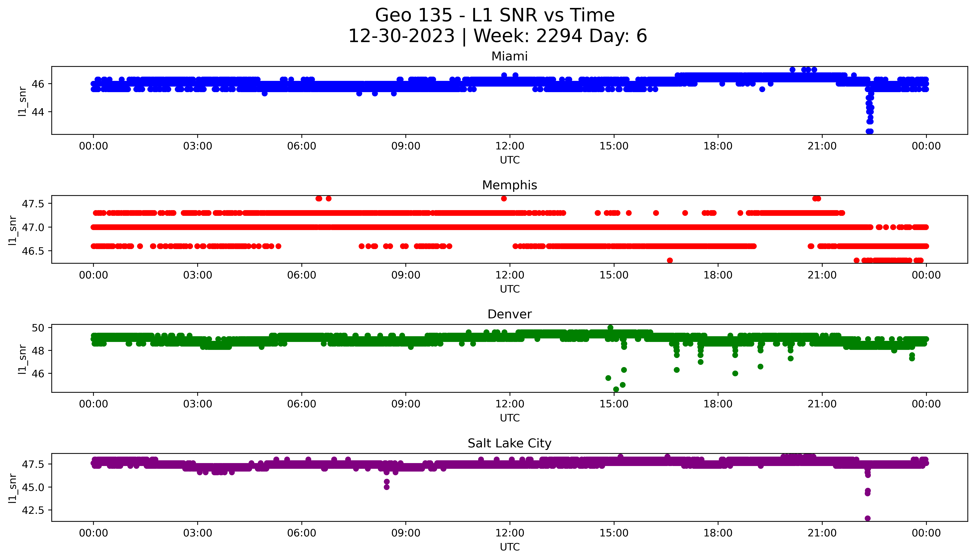This screenshot has width=975, height=560.
Task: Click the 18:00 tick under Salt Lake City plot
Action: [x=718, y=533]
